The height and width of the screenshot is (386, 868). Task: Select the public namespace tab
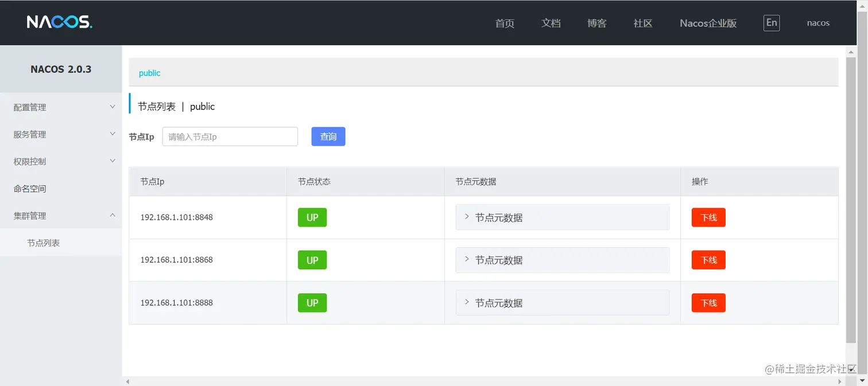(149, 73)
